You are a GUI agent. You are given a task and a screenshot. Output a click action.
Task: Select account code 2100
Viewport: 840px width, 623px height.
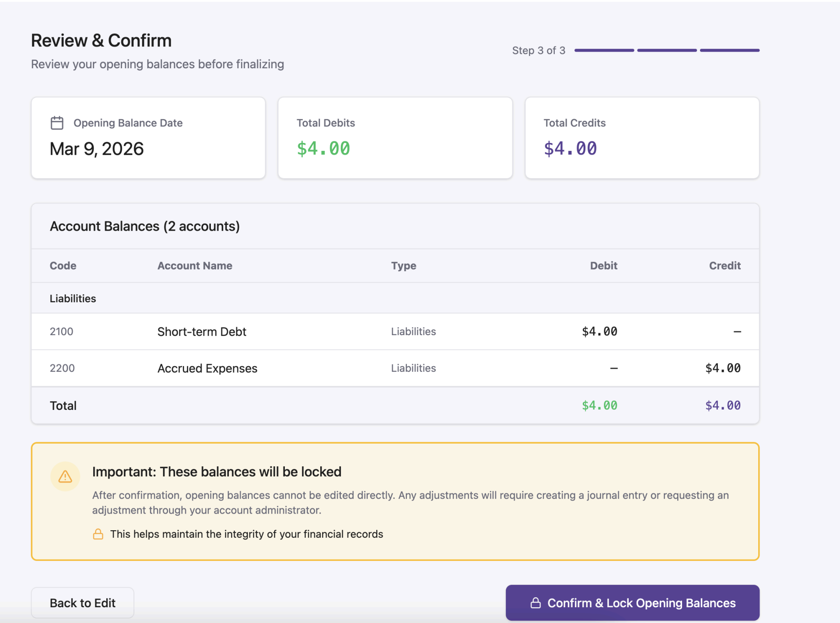[61, 331]
